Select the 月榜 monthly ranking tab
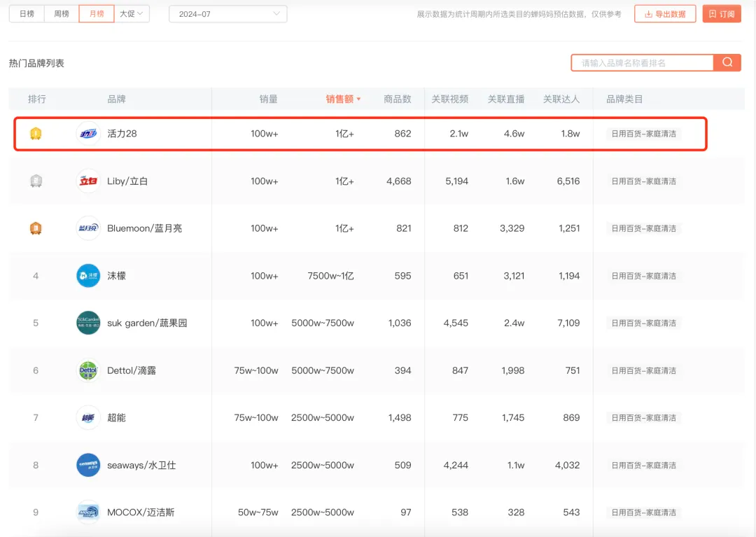This screenshot has height=537, width=756. click(x=97, y=14)
